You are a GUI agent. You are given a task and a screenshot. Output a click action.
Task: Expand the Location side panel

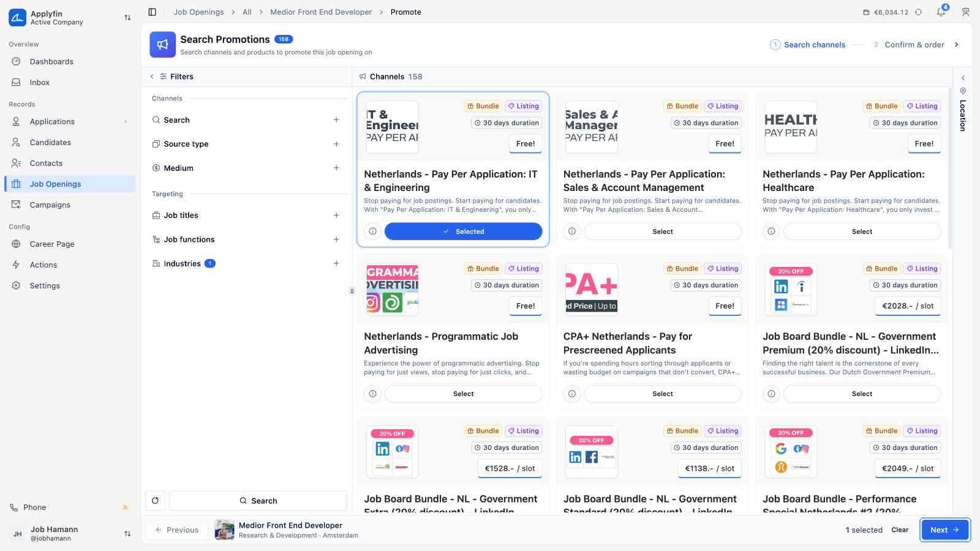coord(963,78)
